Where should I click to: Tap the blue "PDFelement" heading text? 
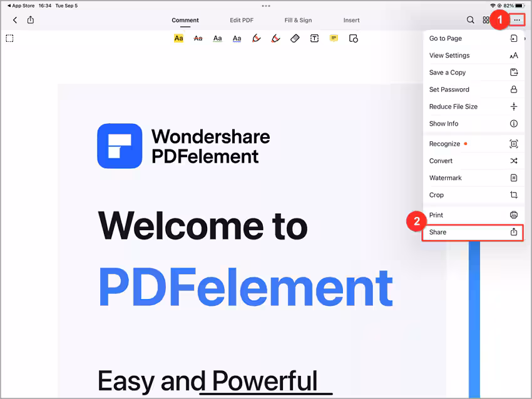245,287
